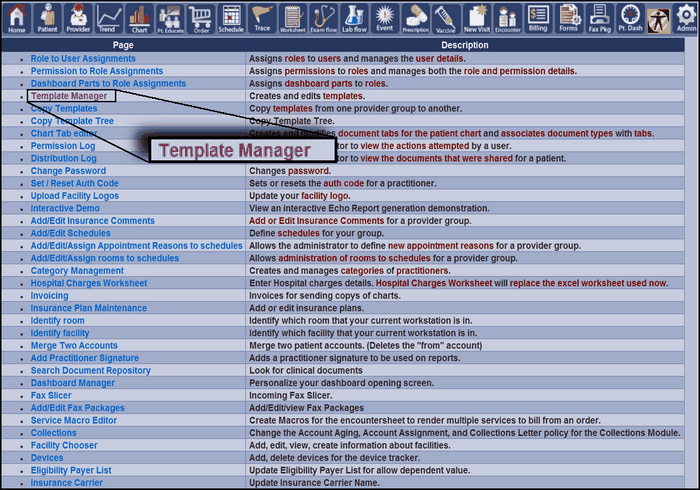700x490 pixels.
Task: Open the Schedule calendar icon
Action: click(x=231, y=18)
